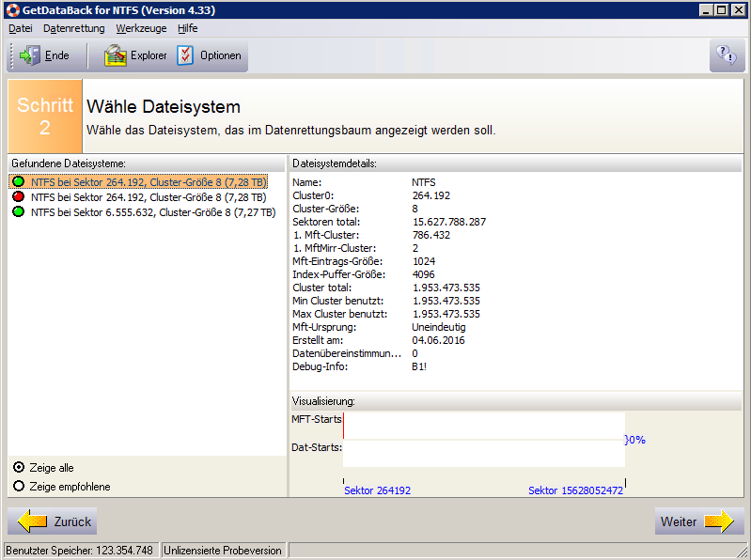
Task: Minimize the GetDataBack window
Action: [706, 9]
